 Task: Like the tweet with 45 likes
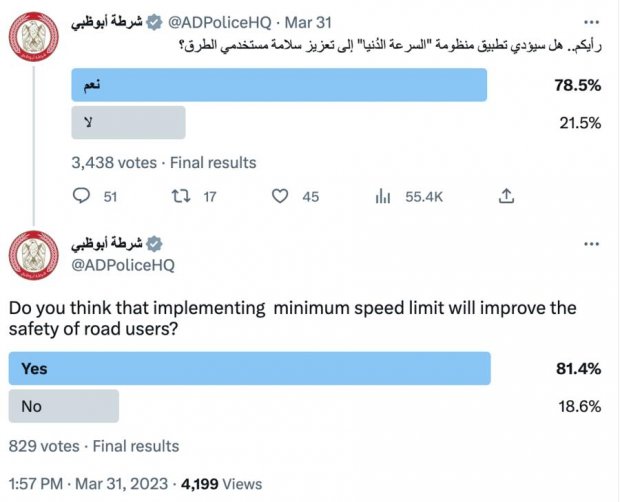pos(281,197)
